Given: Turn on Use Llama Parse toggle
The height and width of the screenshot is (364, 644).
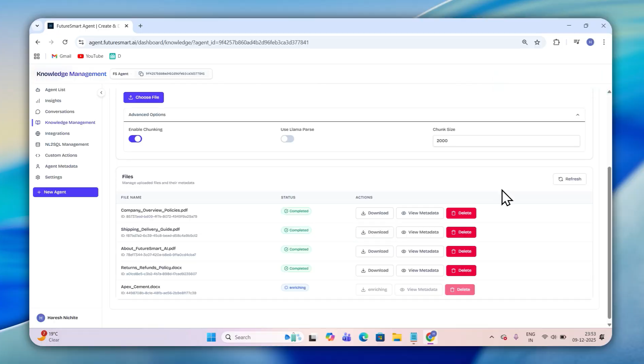Looking at the screenshot, I should 287,139.
